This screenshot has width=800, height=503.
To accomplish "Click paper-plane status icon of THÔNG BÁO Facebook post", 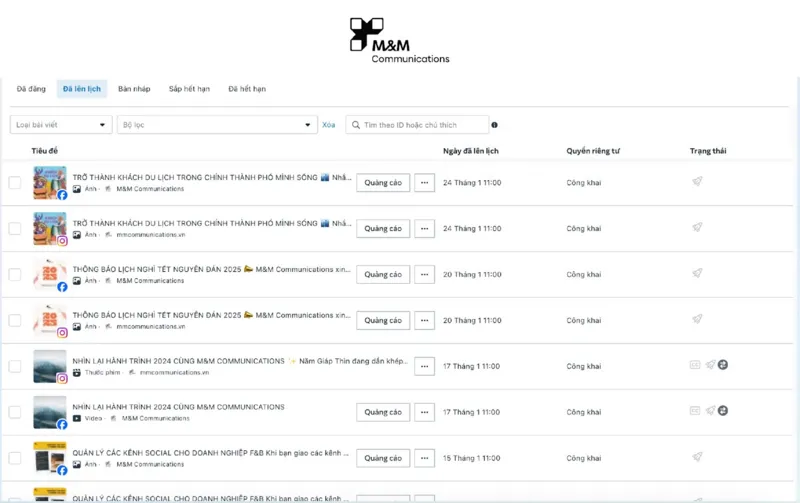I will point(697,273).
